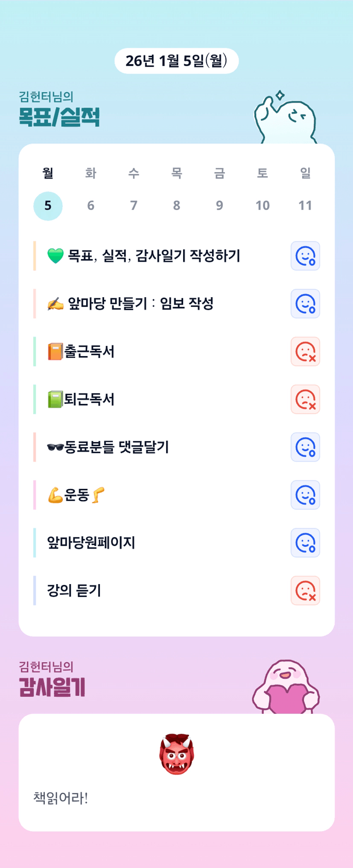Click the 책읽어라! diary entry text
Screen dimensions: 353x868
(61, 798)
